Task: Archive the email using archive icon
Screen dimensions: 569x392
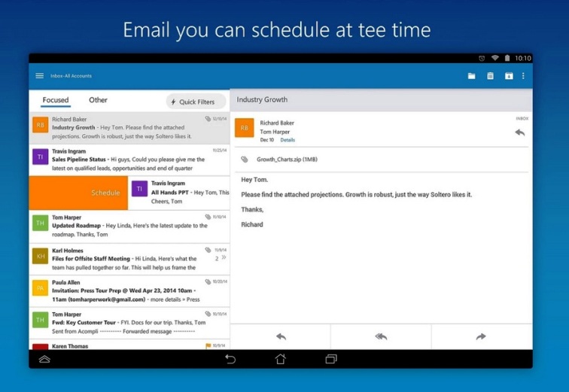Action: tap(509, 76)
